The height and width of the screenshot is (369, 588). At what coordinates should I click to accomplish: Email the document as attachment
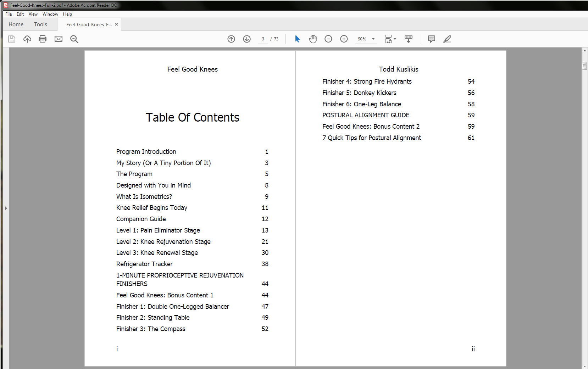58,39
